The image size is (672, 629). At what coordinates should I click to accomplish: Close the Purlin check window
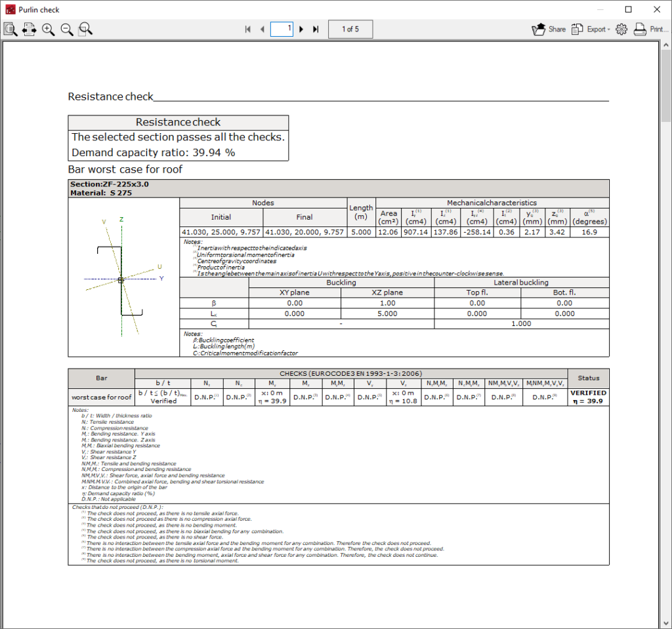click(656, 9)
